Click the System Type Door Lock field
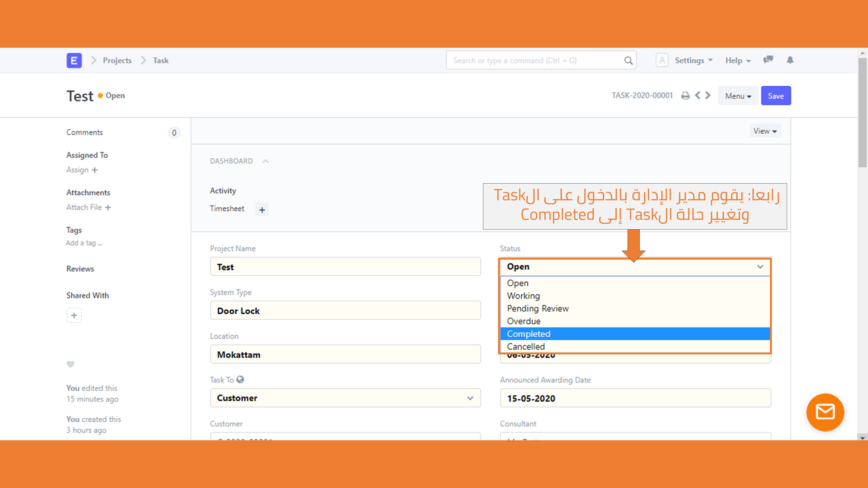This screenshot has width=868, height=488. coord(345,311)
